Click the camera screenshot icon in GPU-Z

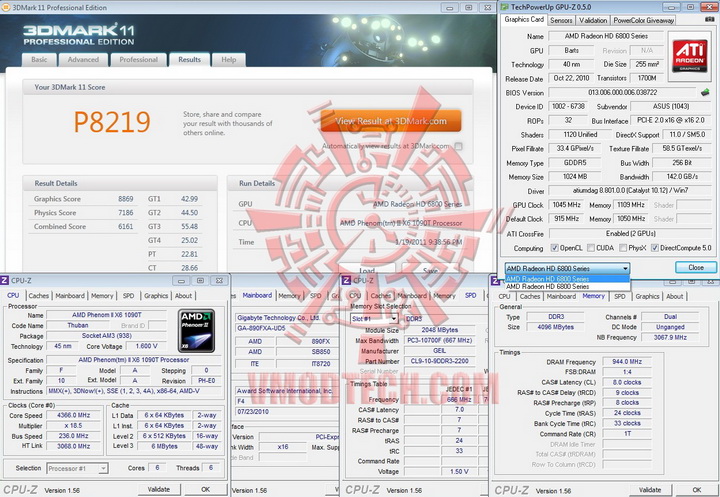coord(709,19)
